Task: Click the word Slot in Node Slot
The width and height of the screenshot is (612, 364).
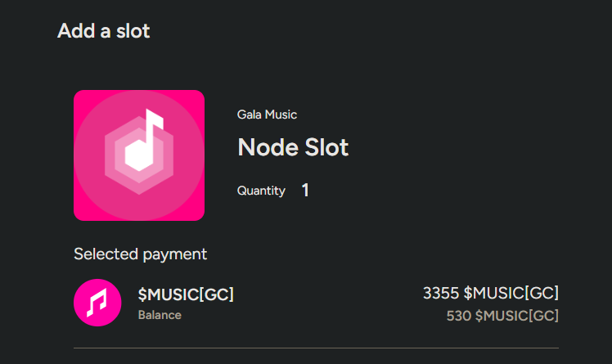Action: pos(326,147)
